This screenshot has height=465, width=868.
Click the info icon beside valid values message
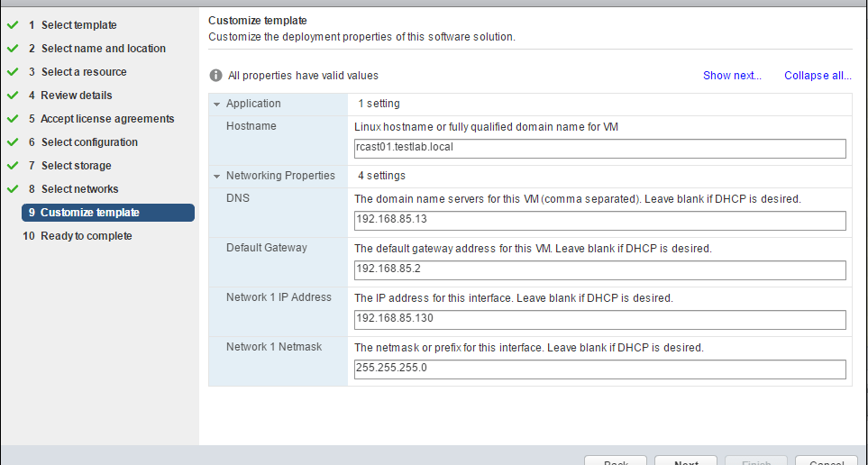tap(216, 76)
